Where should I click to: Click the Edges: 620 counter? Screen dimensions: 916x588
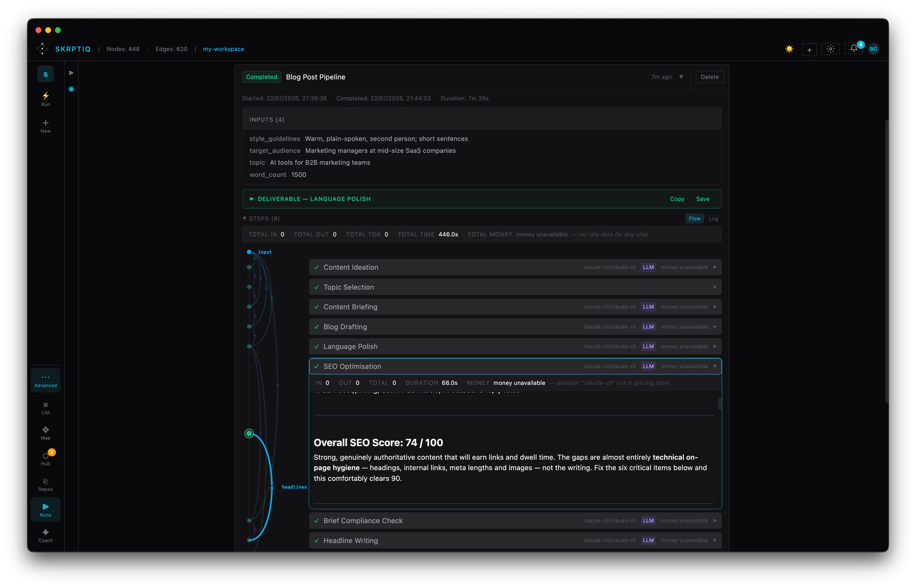[x=171, y=49]
